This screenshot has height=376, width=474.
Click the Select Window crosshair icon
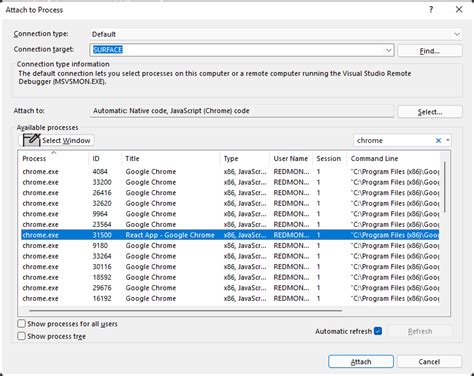pyautogui.click(x=32, y=140)
